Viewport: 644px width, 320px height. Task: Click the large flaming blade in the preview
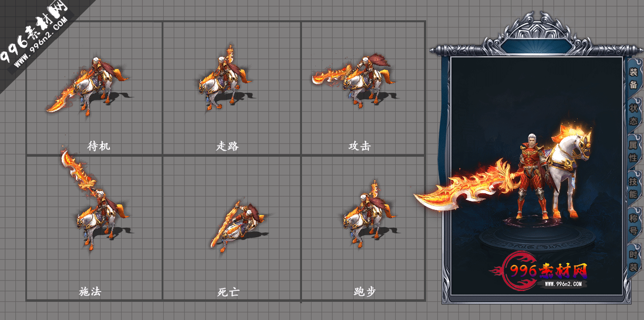[466, 185]
